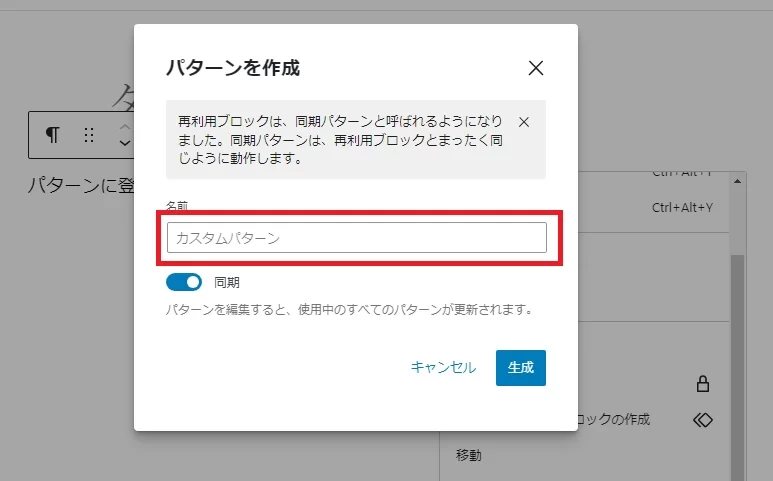
Task: Click the options menu scrollbar thumb
Action: click(738, 367)
